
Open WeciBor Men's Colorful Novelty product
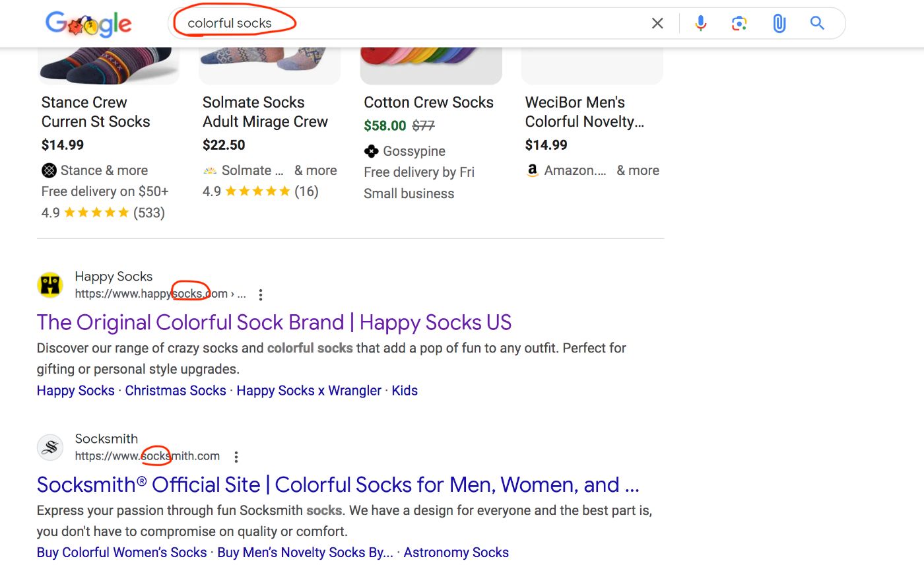point(584,112)
